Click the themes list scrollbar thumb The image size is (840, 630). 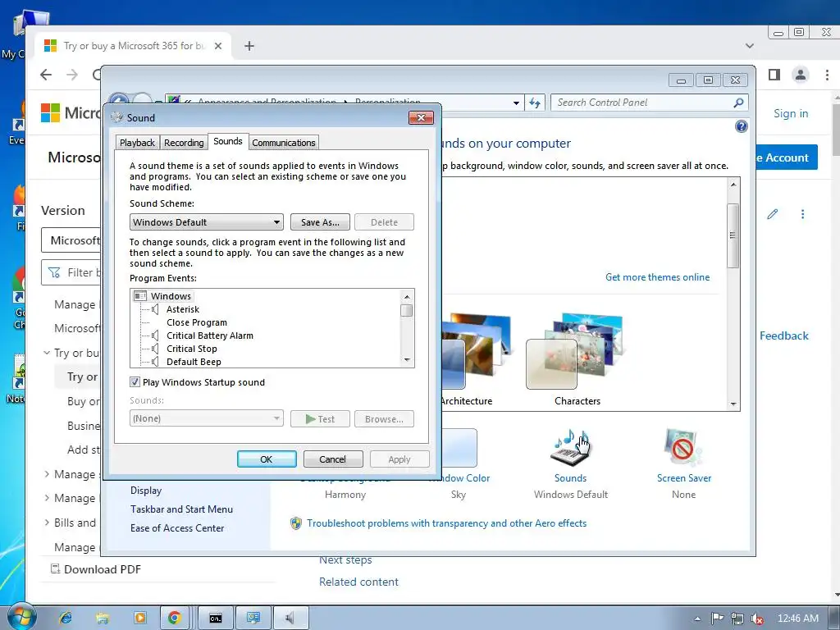point(733,235)
